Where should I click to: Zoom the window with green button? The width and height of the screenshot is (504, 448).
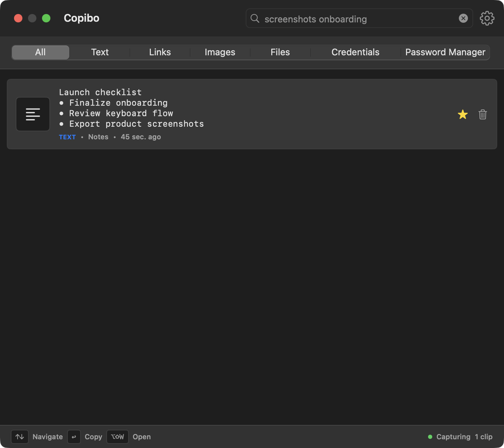pyautogui.click(x=46, y=18)
